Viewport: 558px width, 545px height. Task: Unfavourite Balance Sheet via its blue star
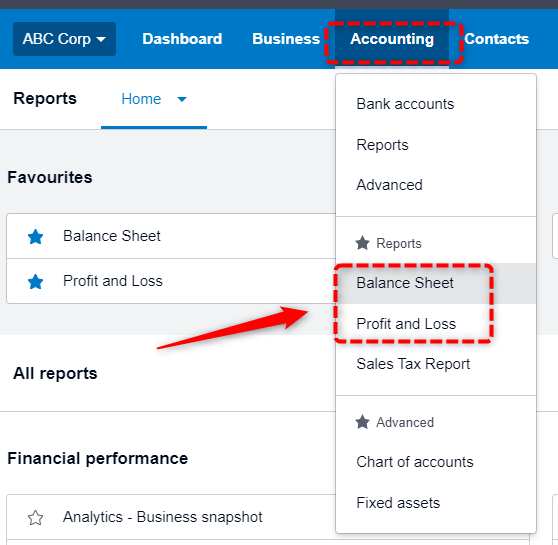(36, 237)
